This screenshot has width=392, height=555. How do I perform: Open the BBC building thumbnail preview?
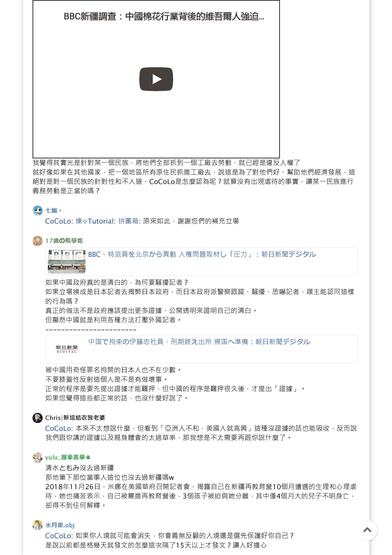67,262
